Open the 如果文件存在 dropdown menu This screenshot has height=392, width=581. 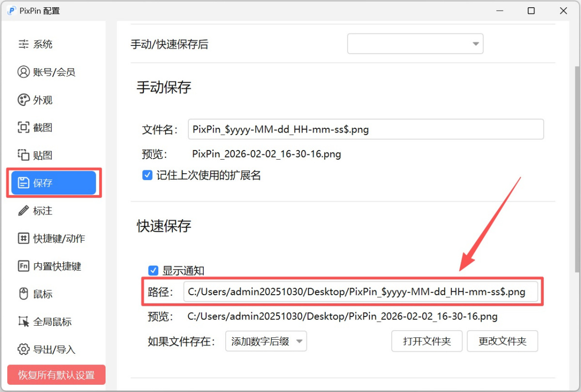point(266,341)
